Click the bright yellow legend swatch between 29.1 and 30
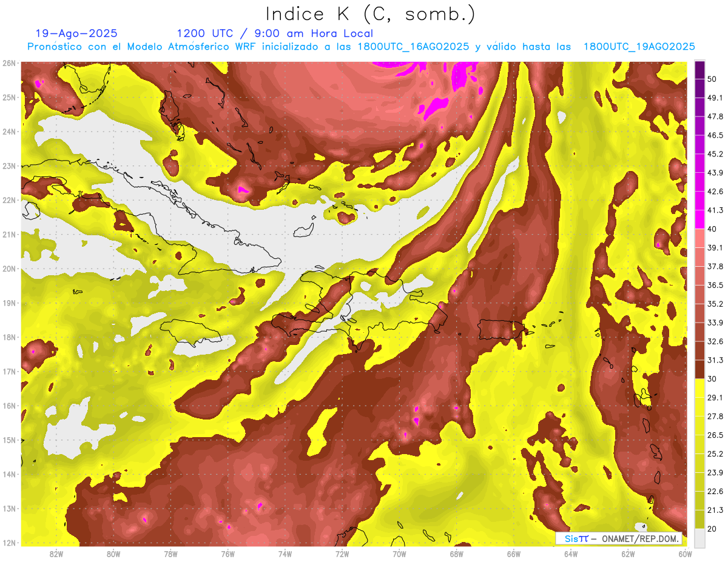The image size is (728, 562). (699, 388)
